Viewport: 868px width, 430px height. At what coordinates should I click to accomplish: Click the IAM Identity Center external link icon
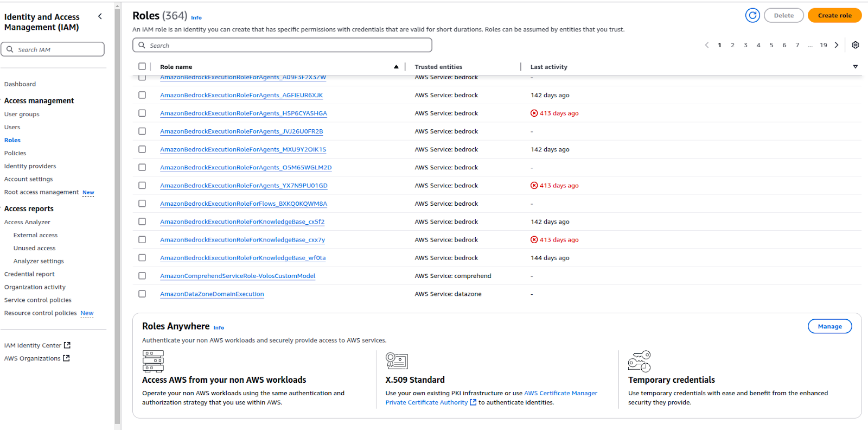(67, 345)
